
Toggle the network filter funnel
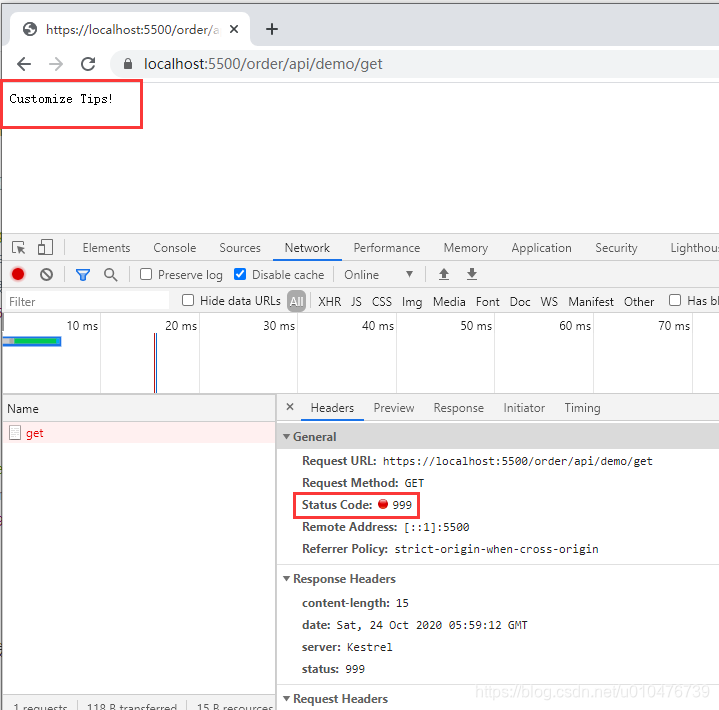tap(83, 275)
